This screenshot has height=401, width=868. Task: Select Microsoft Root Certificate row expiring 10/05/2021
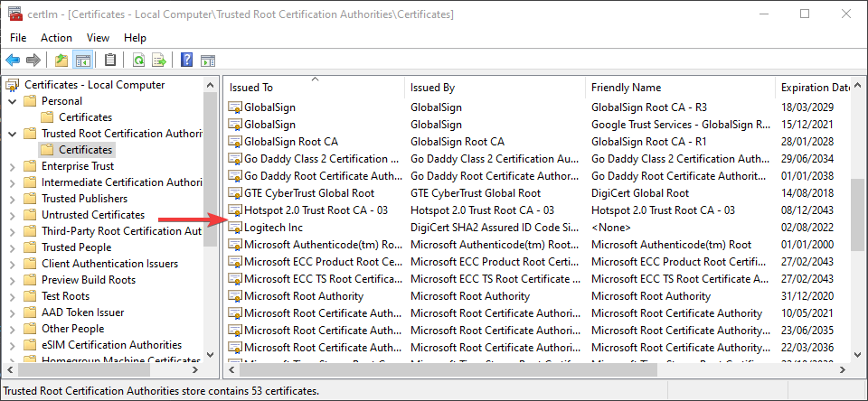(538, 313)
